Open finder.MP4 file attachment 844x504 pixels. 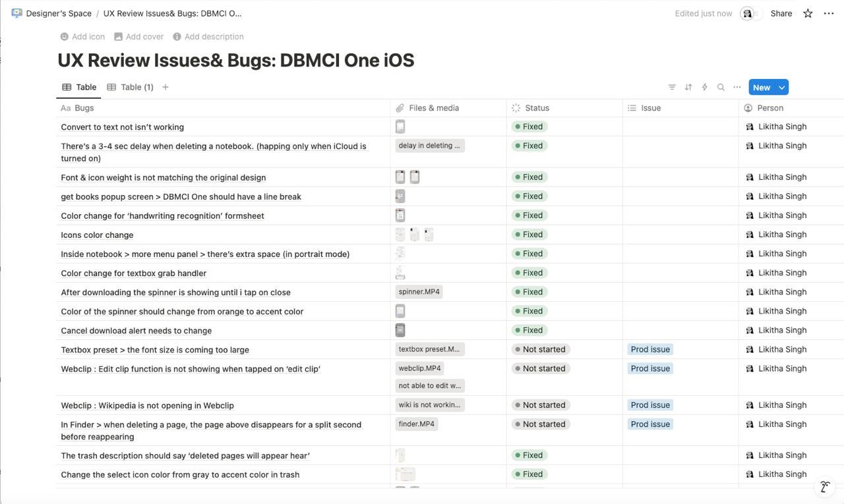416,424
